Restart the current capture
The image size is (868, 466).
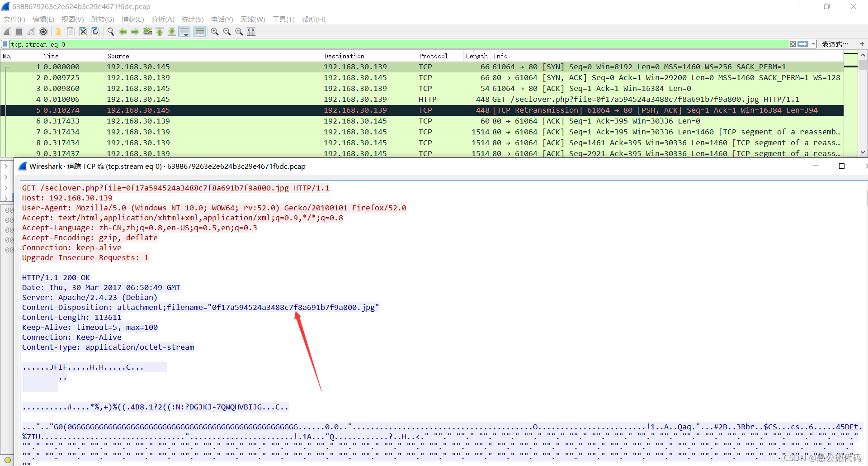click(x=31, y=32)
